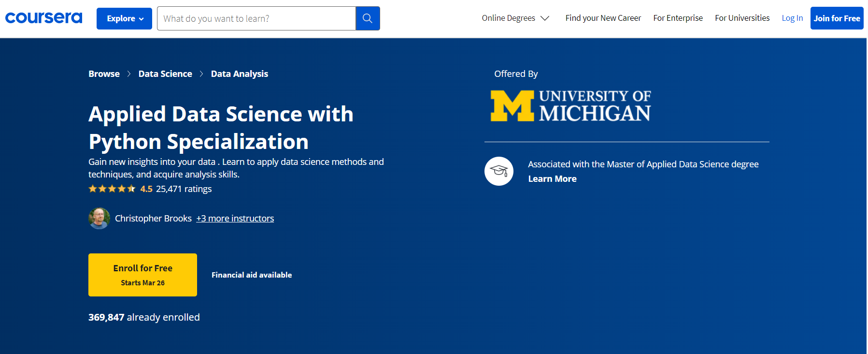Viewport: 868px width, 354px height.
Task: Click the 4.5 rating value
Action: coord(146,189)
